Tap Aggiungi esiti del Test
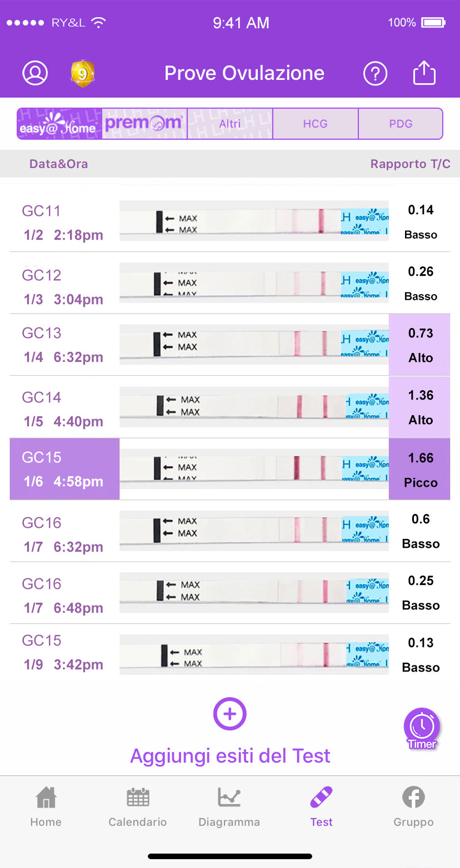The image size is (460, 868). (x=230, y=755)
